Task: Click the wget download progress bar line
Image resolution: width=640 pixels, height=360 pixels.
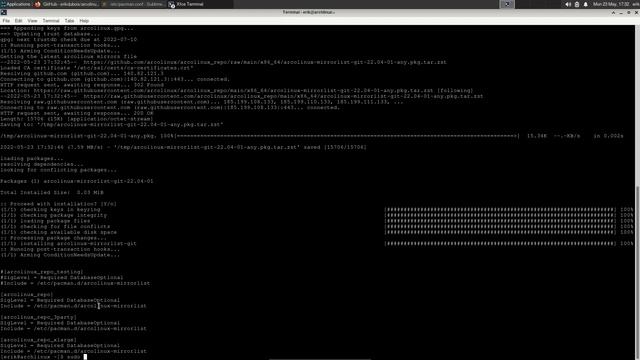Action: click(x=312, y=136)
